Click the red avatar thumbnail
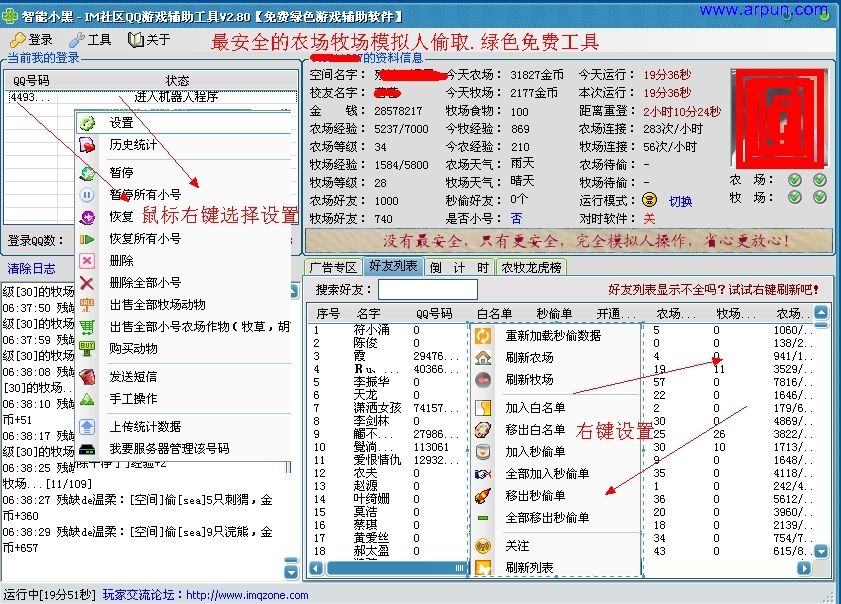The height and width of the screenshot is (604, 841). coord(778,118)
